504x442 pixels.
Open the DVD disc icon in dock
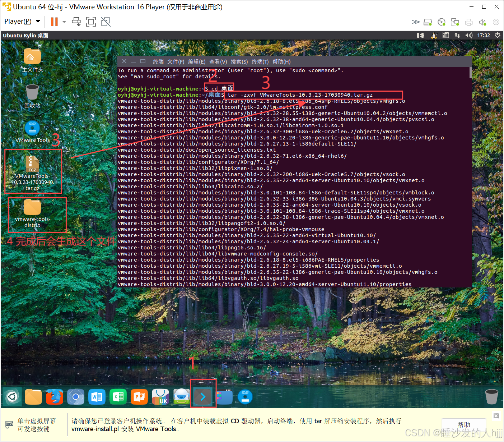[x=245, y=397]
